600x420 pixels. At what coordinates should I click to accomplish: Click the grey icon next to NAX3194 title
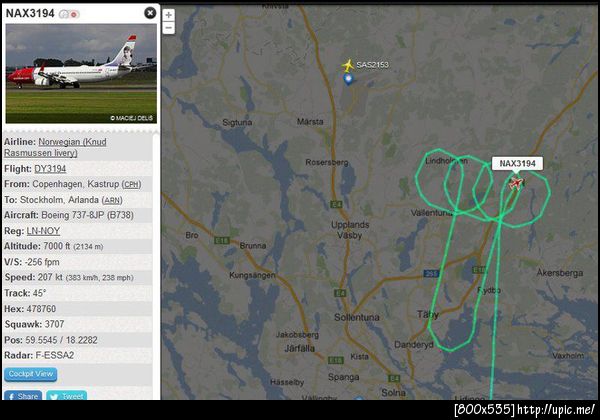click(64, 15)
